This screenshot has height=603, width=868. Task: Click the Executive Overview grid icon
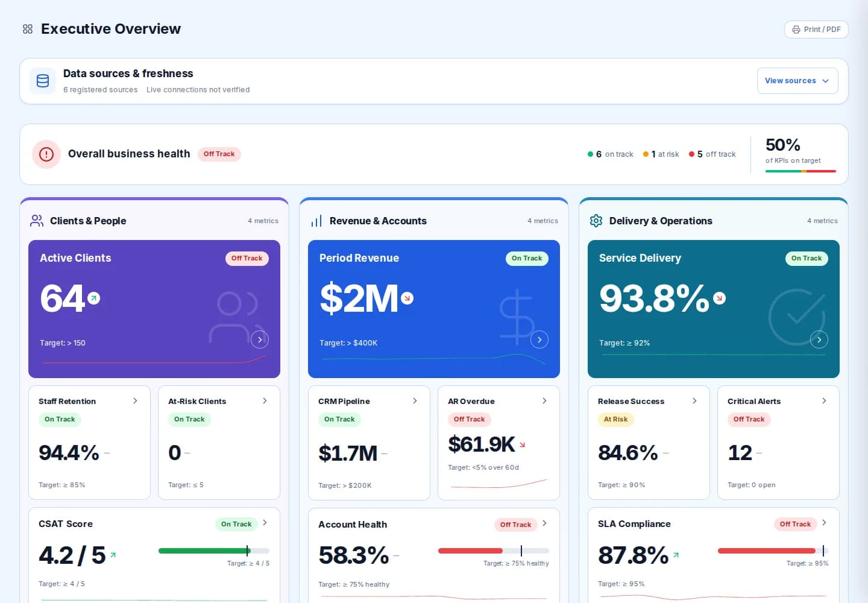click(x=28, y=29)
